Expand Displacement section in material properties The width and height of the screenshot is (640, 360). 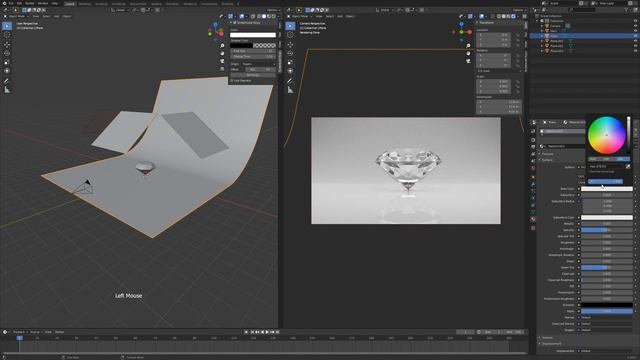click(x=551, y=344)
